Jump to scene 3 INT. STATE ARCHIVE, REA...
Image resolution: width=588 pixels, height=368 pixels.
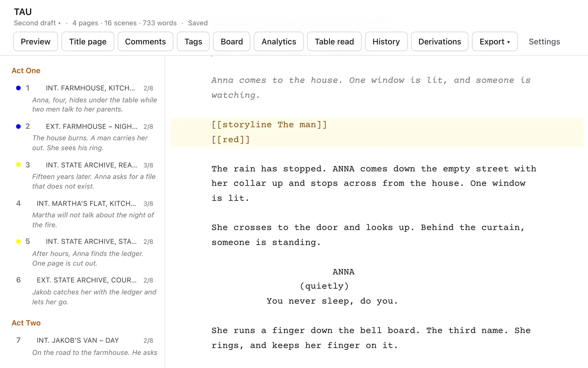92,165
